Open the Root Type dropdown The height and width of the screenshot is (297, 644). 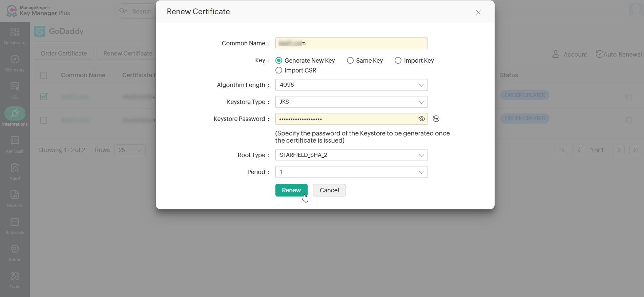point(351,155)
